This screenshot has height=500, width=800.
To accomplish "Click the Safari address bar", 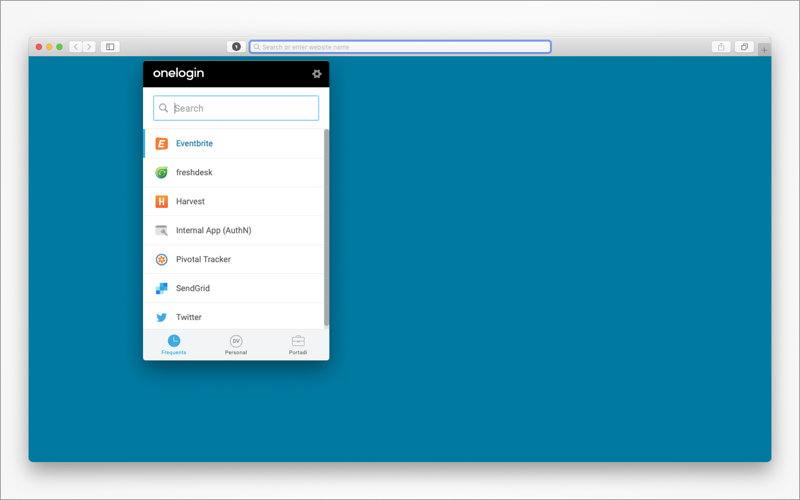I will pos(400,47).
